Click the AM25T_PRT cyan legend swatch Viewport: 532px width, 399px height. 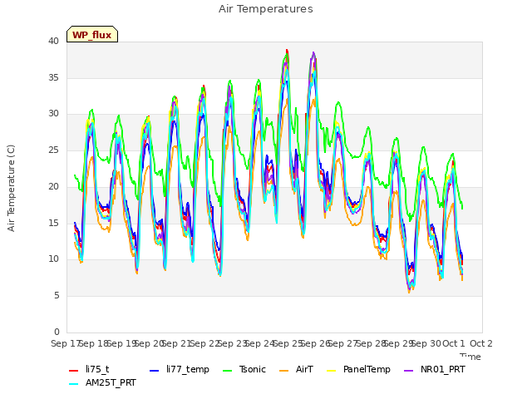click(x=74, y=384)
